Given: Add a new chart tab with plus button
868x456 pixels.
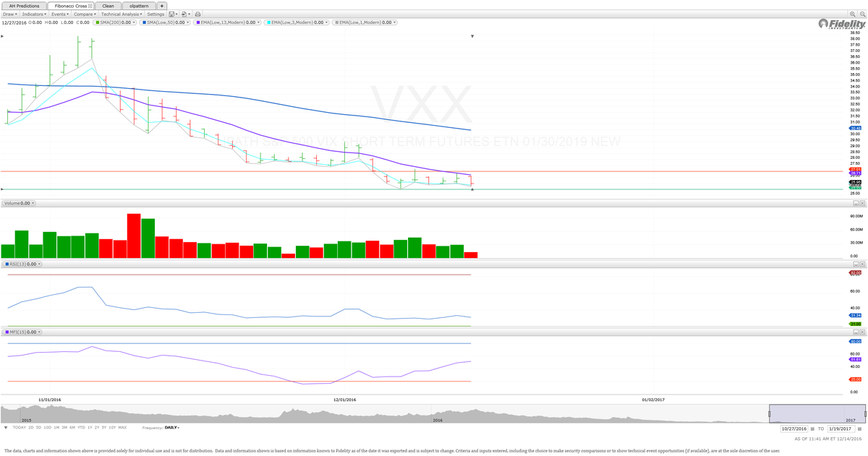Looking at the screenshot, I should click(x=161, y=6).
